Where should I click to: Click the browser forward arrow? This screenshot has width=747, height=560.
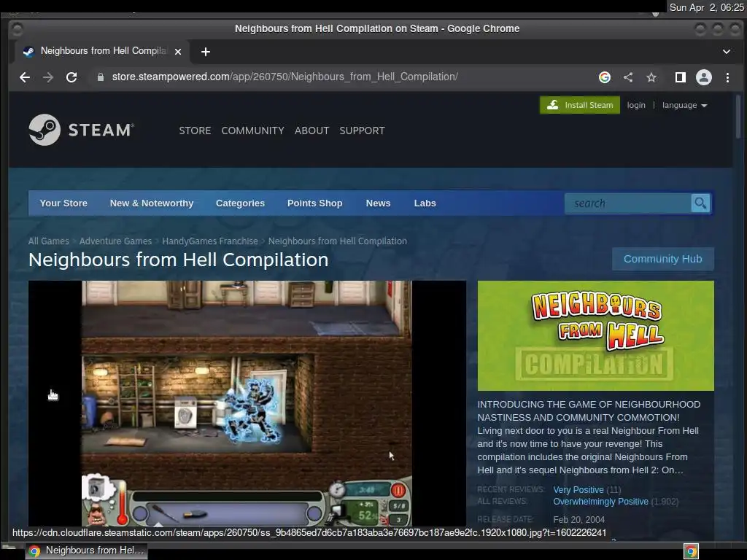pos(48,77)
